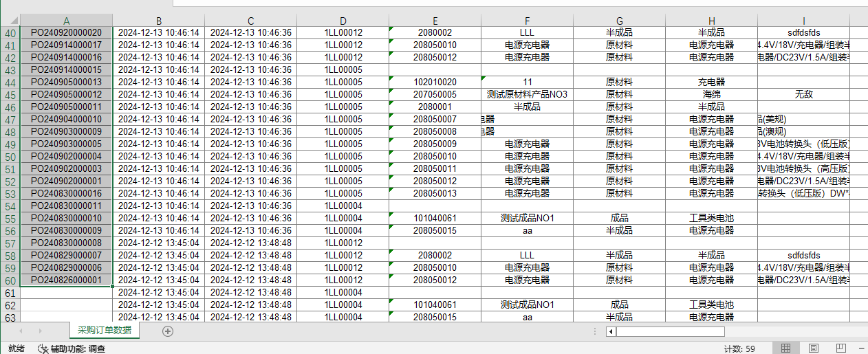The height and width of the screenshot is (354, 868).
Task: Select column F header
Action: pos(527,21)
